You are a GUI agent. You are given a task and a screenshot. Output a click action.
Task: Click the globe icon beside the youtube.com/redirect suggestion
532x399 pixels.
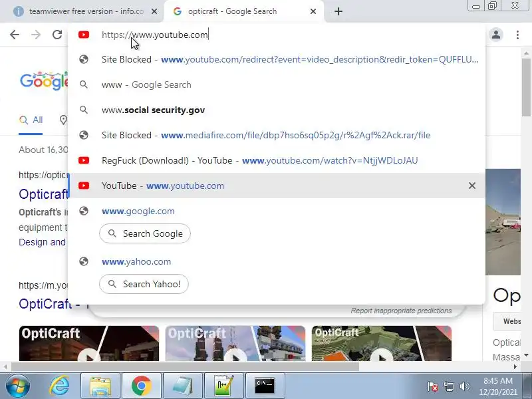[84, 59]
